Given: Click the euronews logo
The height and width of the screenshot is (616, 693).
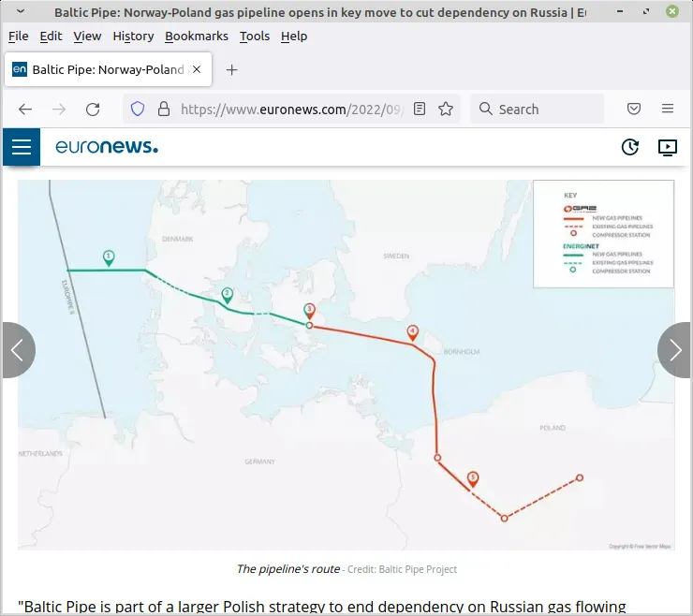Looking at the screenshot, I should pos(107,147).
